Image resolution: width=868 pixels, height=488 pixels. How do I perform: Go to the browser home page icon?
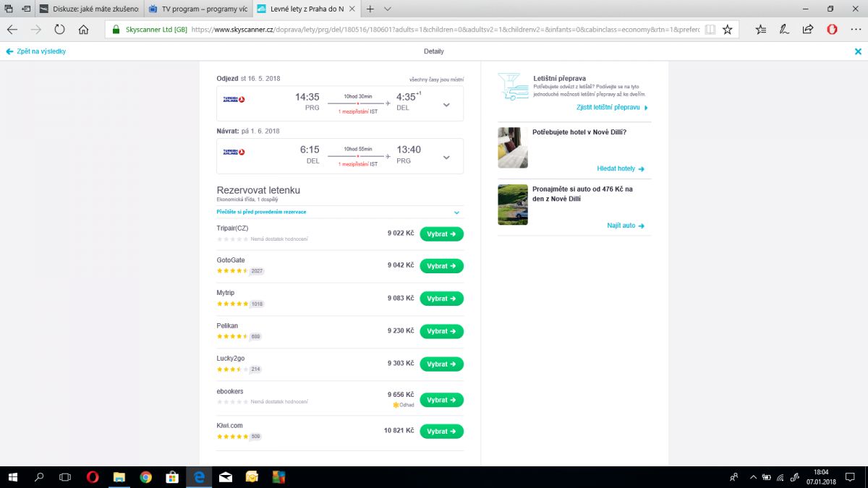(84, 30)
